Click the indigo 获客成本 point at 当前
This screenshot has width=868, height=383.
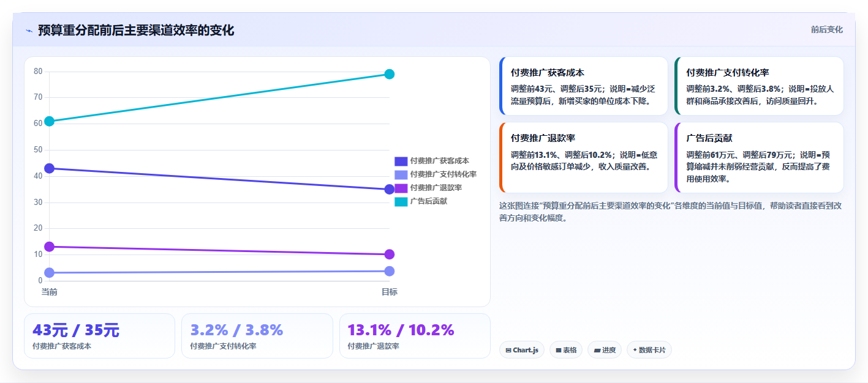(x=49, y=168)
